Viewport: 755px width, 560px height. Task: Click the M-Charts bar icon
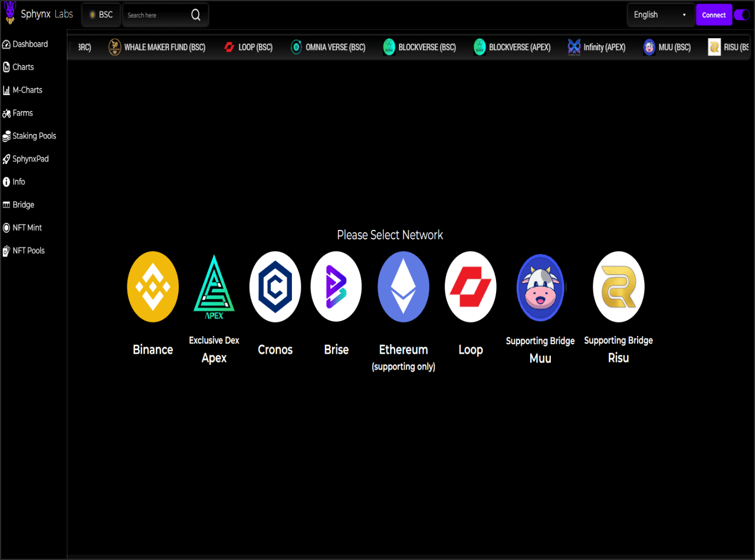[6, 90]
